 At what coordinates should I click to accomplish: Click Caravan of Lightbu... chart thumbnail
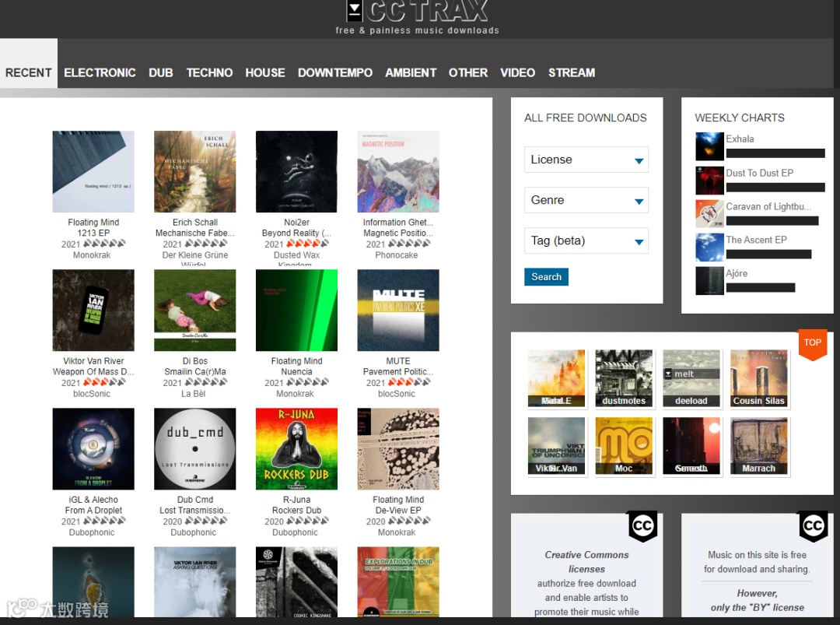710,214
